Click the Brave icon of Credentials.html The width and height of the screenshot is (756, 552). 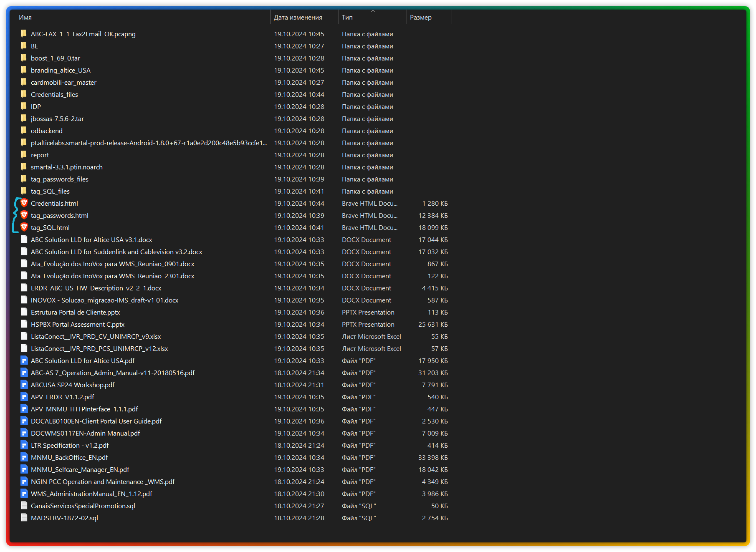(x=24, y=203)
